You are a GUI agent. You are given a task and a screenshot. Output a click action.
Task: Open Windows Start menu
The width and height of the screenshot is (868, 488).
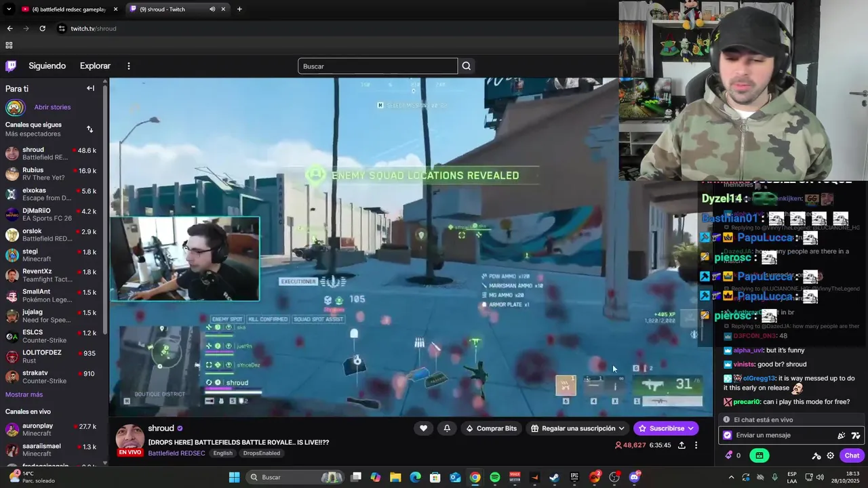pyautogui.click(x=234, y=477)
